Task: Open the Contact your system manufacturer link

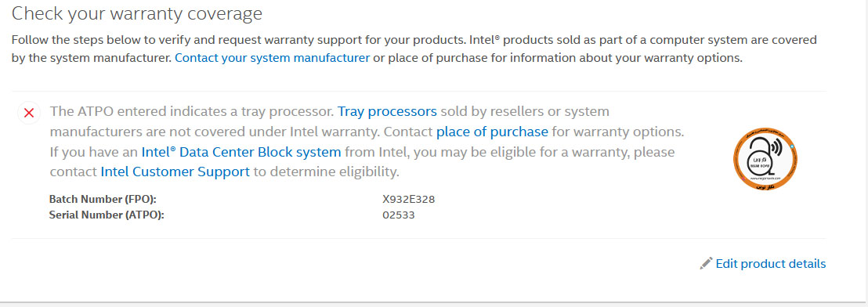Action: click(273, 57)
